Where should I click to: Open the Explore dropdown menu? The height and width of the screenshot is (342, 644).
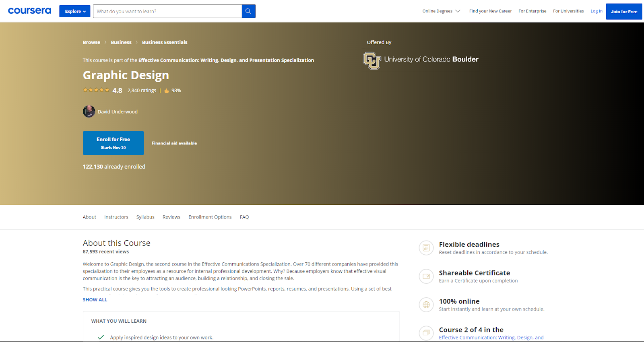pos(75,11)
